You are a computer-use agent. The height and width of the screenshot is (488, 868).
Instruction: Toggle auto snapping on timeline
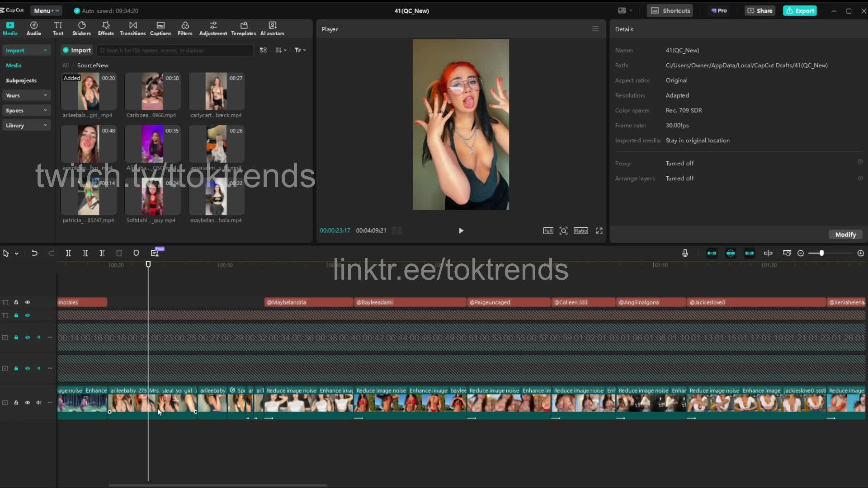pyautogui.click(x=731, y=253)
